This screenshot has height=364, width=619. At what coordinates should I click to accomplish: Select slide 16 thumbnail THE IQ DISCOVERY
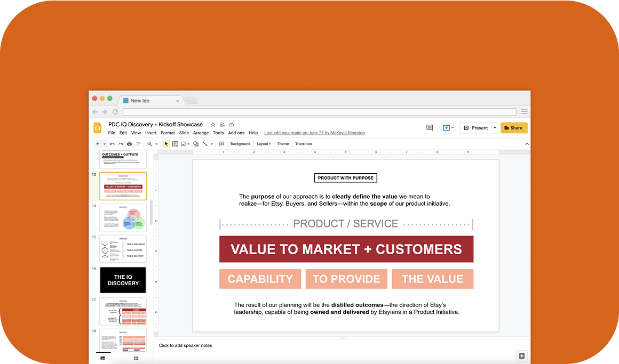click(123, 280)
